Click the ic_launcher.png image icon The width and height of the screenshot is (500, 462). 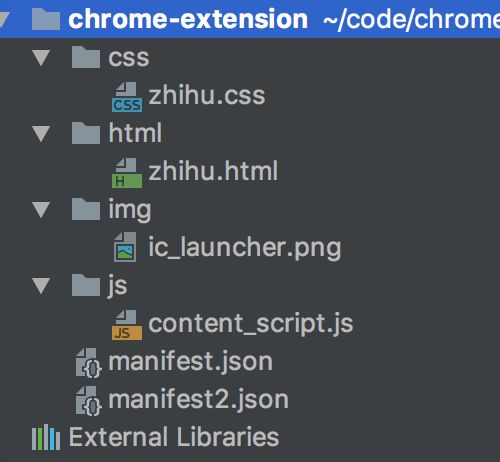pyautogui.click(x=125, y=247)
